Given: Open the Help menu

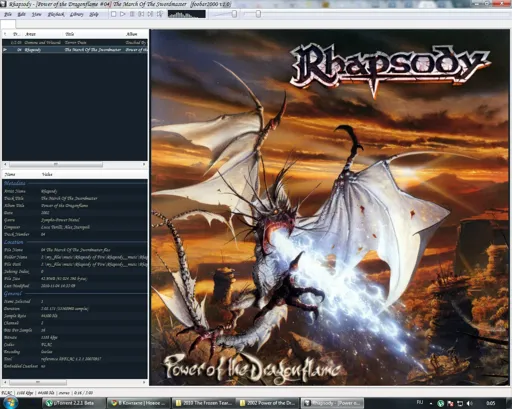Looking at the screenshot, I should coord(94,14).
